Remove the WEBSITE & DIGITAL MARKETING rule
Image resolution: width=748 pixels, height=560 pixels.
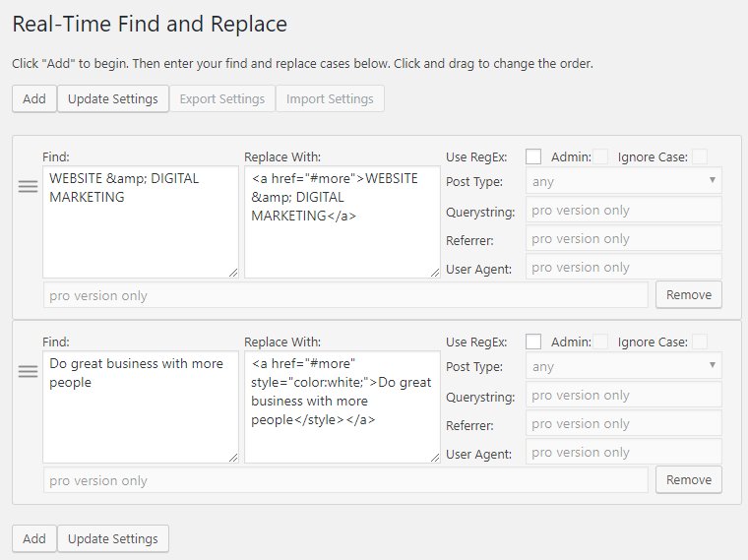click(x=689, y=295)
